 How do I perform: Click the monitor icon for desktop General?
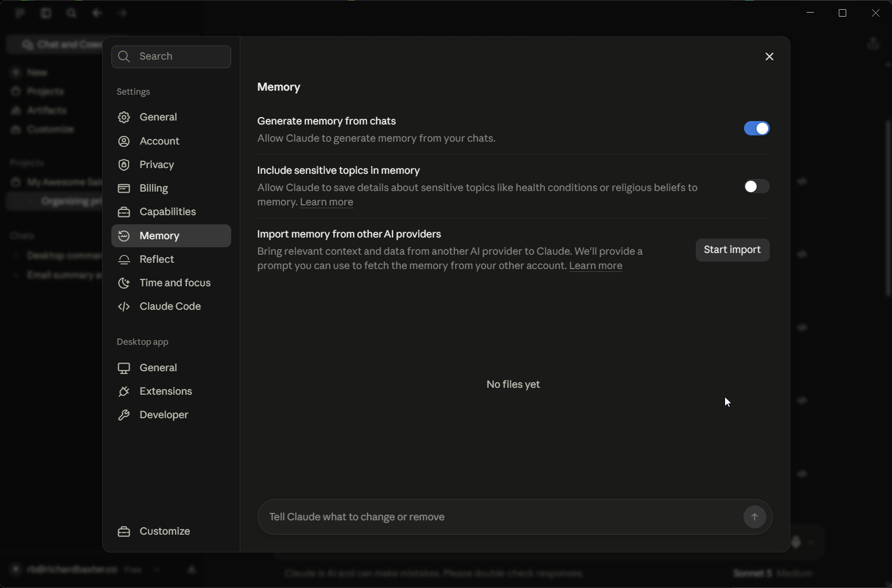click(x=124, y=368)
